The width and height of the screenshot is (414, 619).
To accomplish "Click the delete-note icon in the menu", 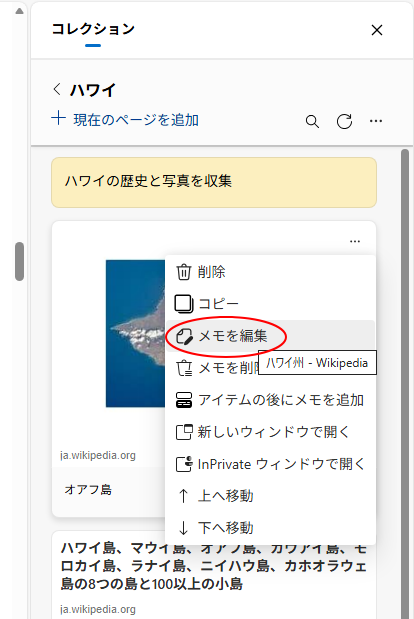I will click(184, 368).
